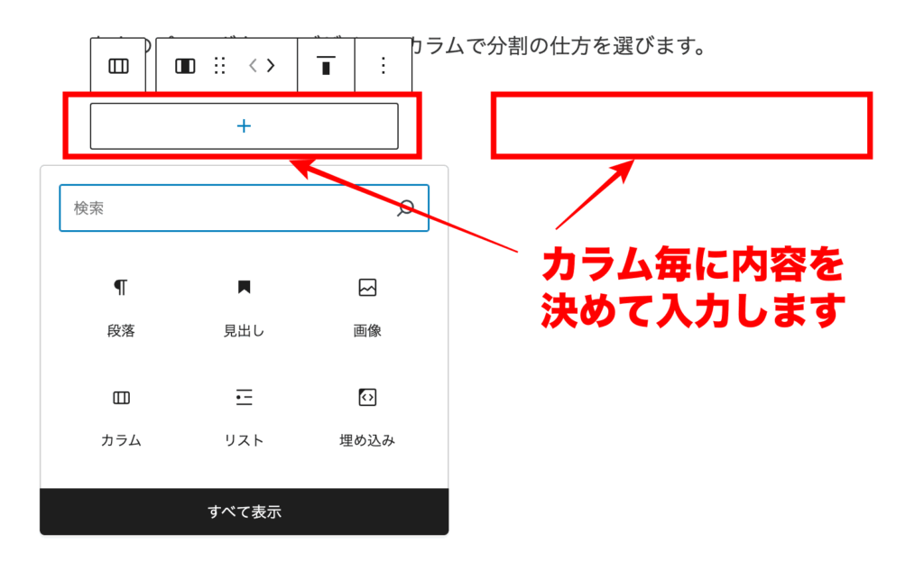
Task: Open the vertical alignment control
Action: 326,66
